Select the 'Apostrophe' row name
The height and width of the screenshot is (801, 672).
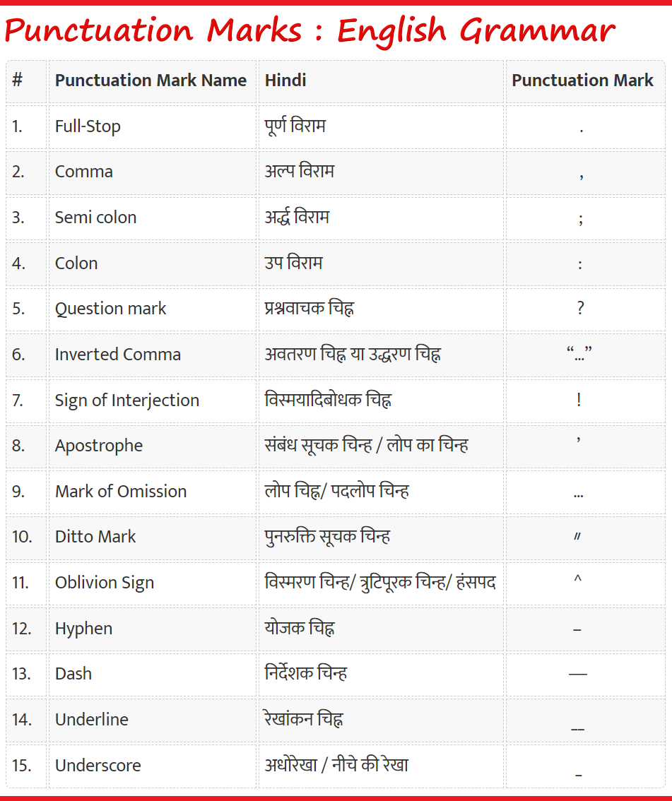[x=99, y=446]
